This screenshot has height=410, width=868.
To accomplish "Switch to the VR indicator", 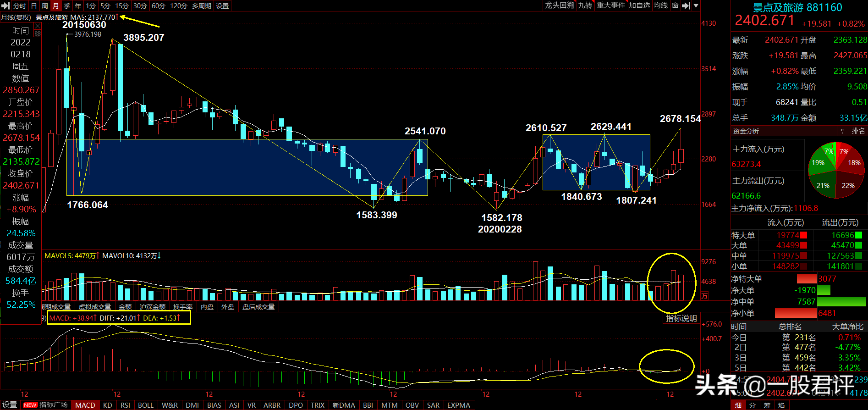I will click(x=252, y=405).
